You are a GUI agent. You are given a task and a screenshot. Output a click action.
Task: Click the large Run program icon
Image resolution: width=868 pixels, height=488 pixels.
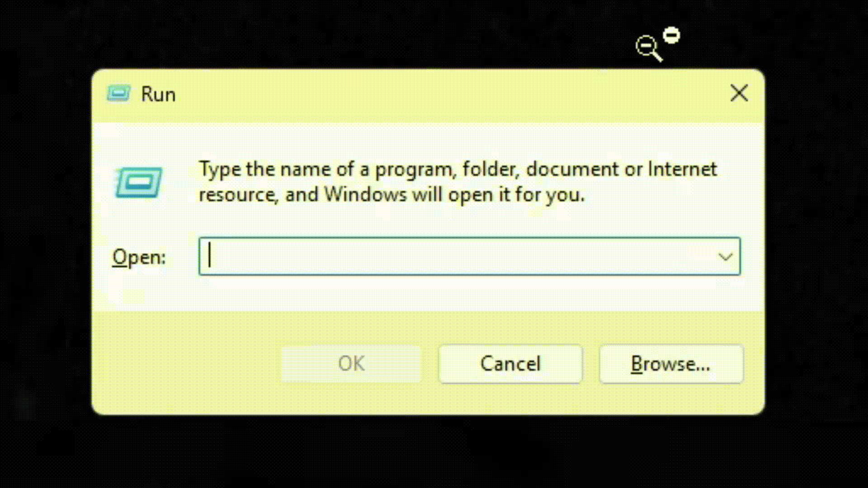tap(138, 182)
